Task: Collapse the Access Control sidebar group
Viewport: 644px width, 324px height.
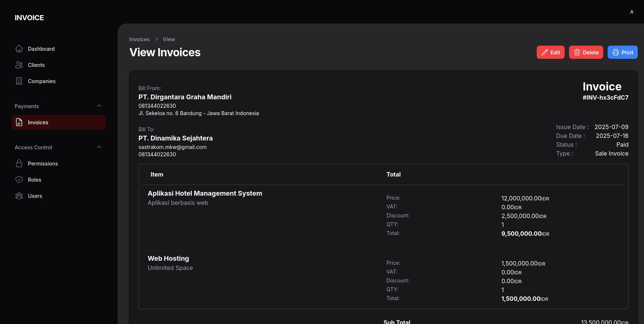Action: tap(99, 147)
